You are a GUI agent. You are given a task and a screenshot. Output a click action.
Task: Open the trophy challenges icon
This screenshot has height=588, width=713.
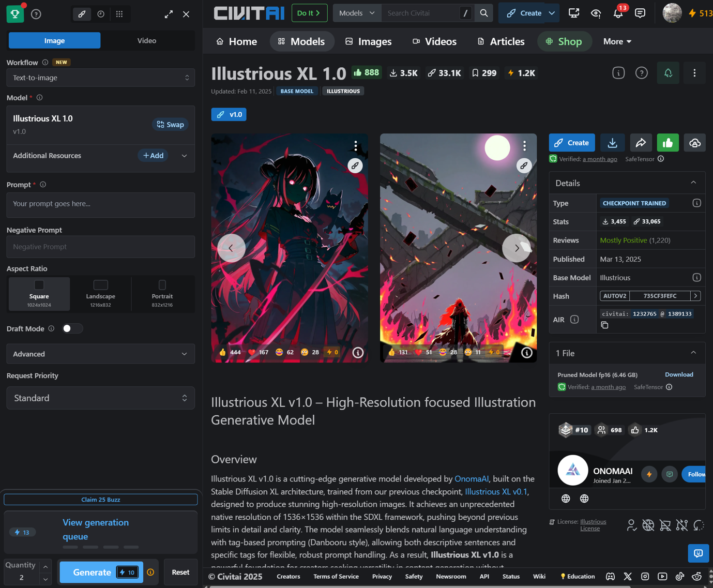(15, 14)
